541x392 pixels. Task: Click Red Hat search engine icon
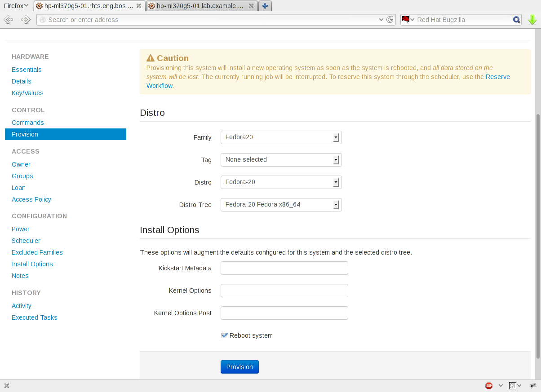tap(406, 20)
